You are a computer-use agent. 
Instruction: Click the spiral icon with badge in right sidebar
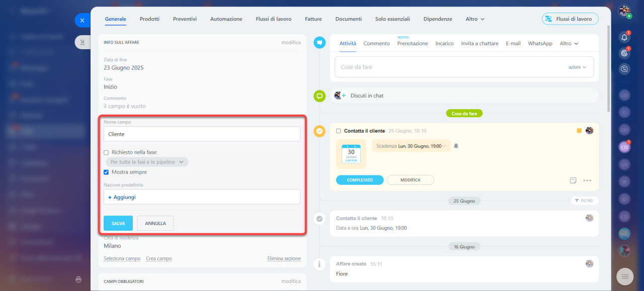click(x=624, y=53)
